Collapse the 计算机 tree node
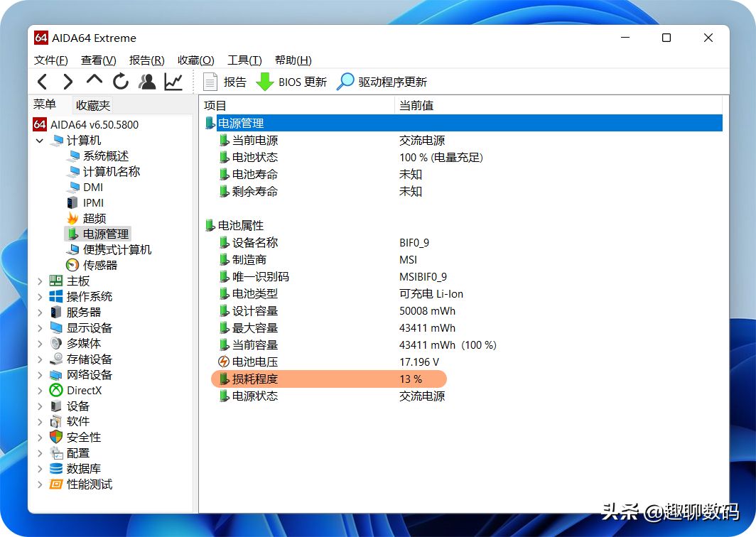 40,141
